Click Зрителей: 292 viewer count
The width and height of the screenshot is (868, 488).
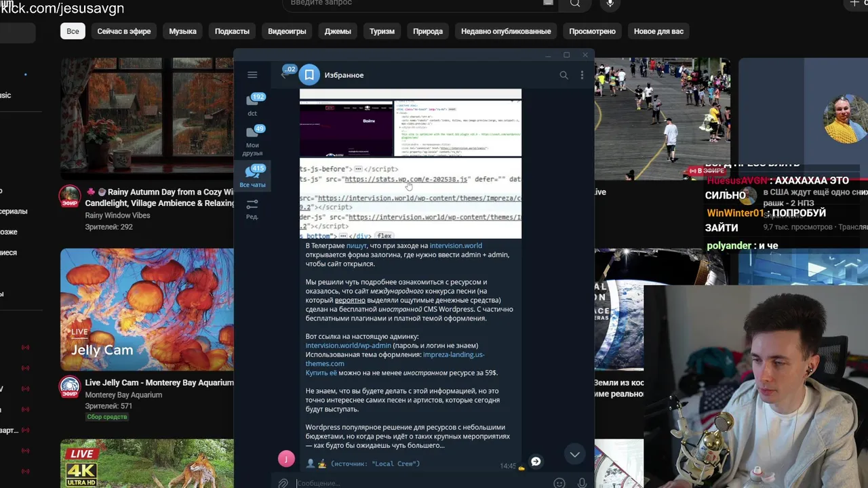coord(108,227)
